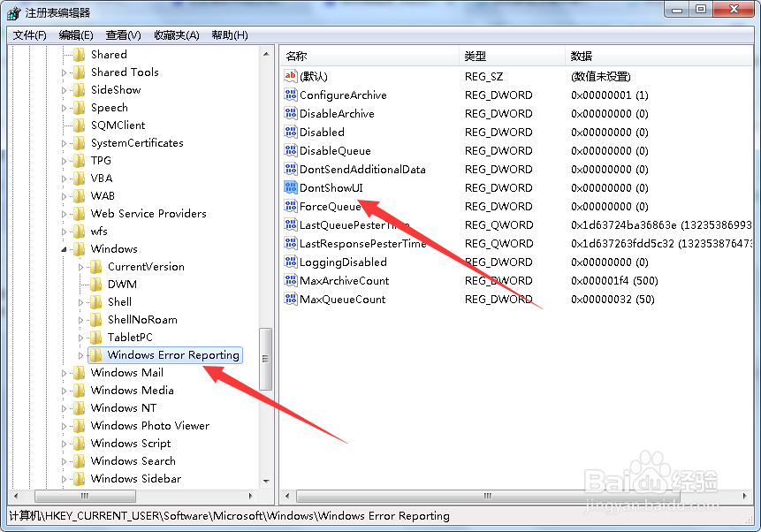Select the DontShowUI value name

point(331,188)
